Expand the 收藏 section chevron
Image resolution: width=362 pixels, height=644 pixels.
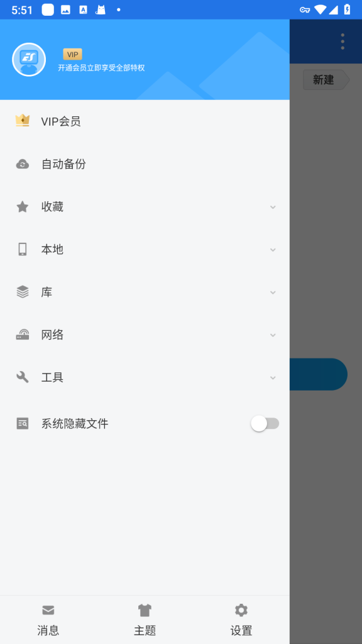pyautogui.click(x=273, y=207)
